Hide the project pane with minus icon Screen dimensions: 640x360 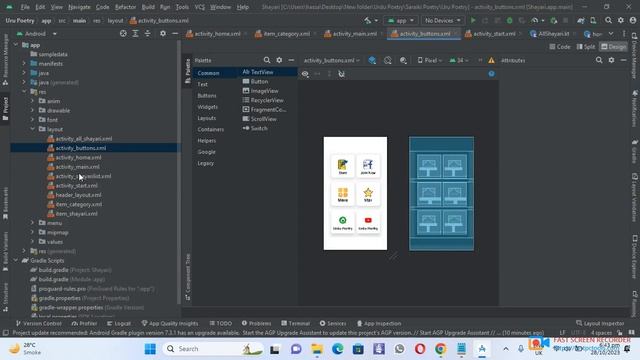pyautogui.click(x=175, y=33)
